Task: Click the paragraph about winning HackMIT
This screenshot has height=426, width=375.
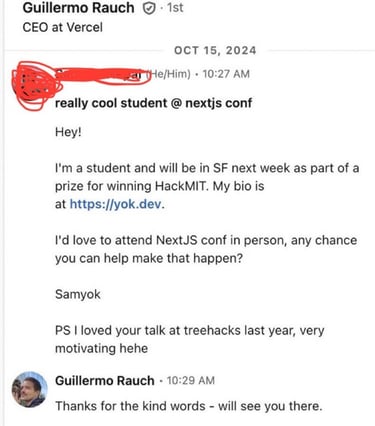Action: point(207,186)
